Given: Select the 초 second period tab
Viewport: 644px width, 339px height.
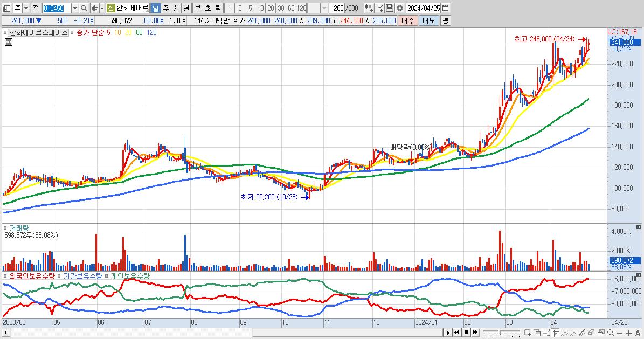Looking at the screenshot, I should coord(208,8).
